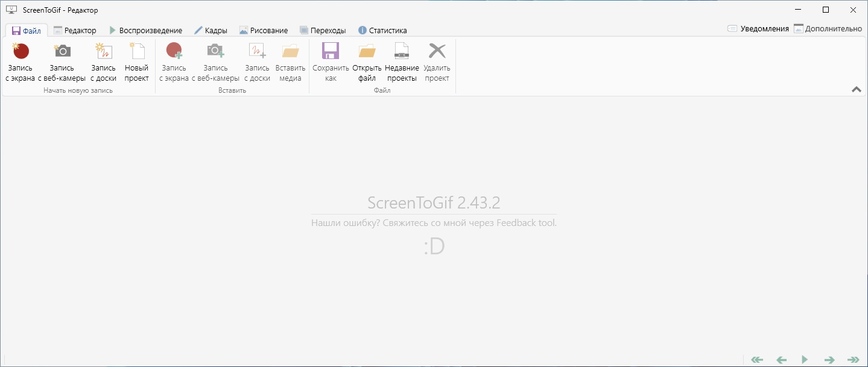Click ScreenToGif monitor icon in title bar

pos(11,10)
